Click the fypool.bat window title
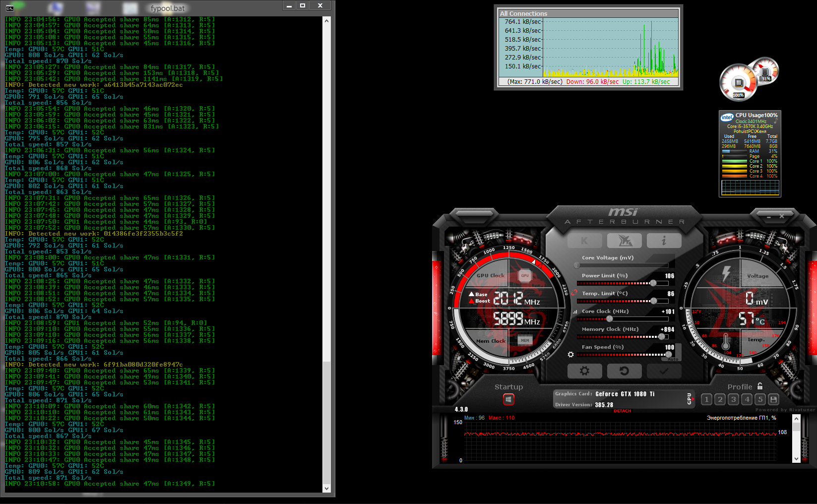This screenshot has height=504, width=817. point(168,8)
